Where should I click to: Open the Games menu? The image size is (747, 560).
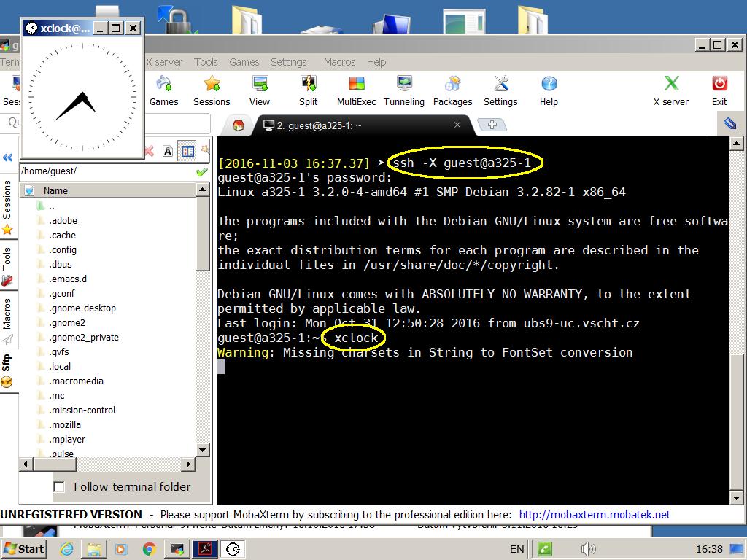pyautogui.click(x=244, y=62)
